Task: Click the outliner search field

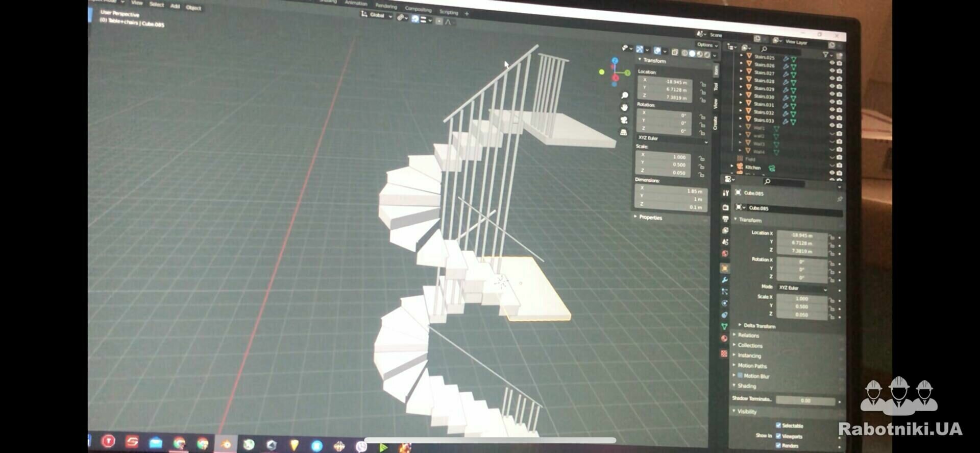Action: click(780, 50)
